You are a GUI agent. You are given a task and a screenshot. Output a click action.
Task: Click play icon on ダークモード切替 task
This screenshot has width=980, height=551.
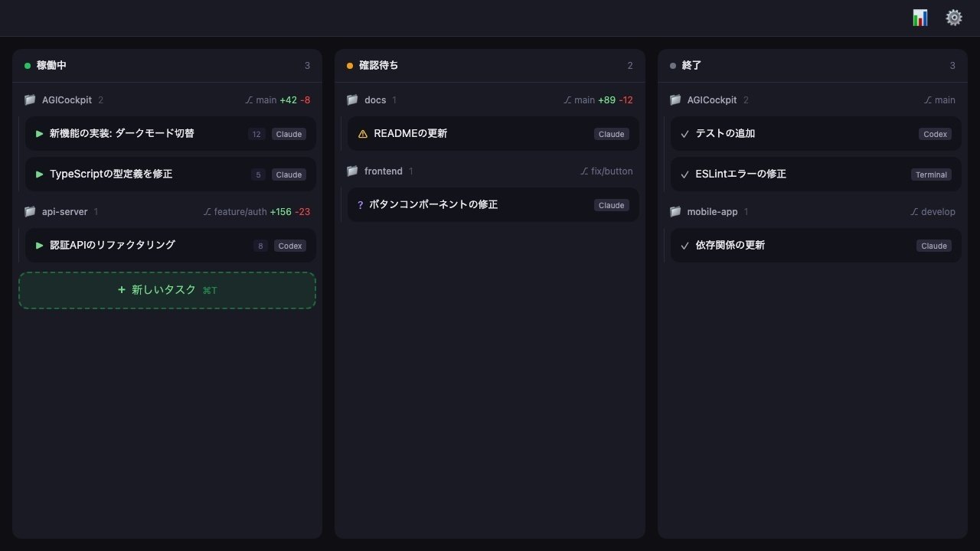(x=40, y=134)
